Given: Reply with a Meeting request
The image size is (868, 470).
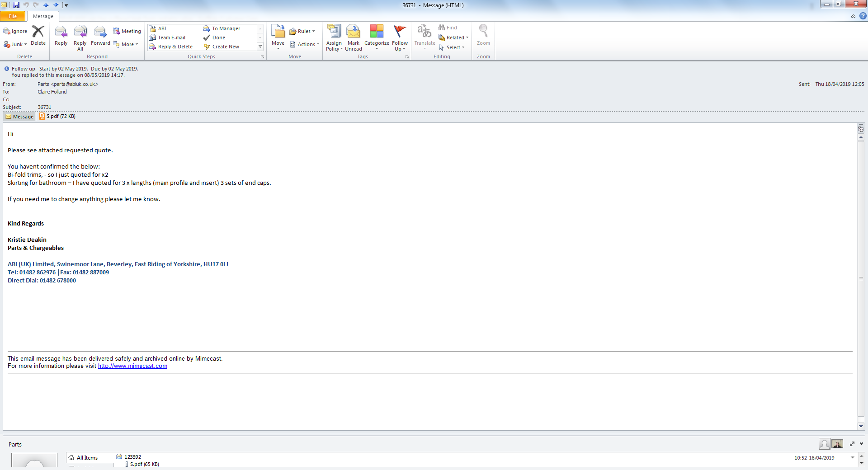Looking at the screenshot, I should coord(127,31).
